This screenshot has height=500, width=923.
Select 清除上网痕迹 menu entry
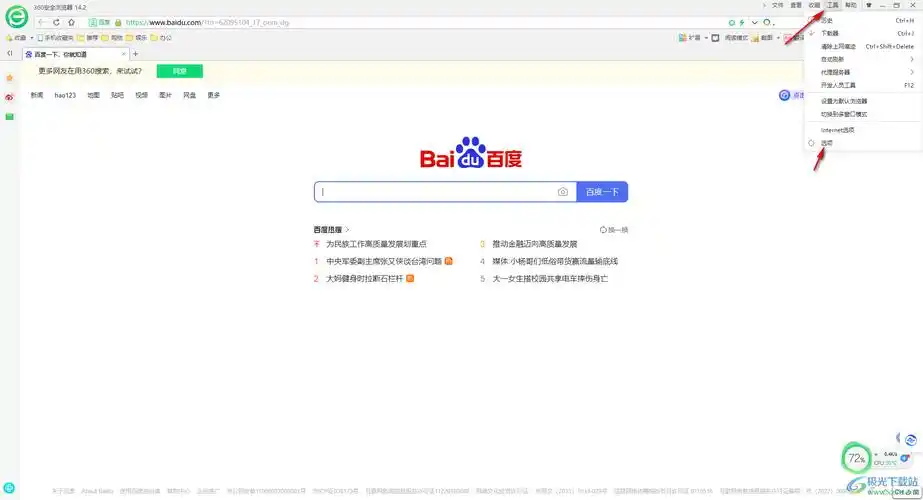click(864, 46)
